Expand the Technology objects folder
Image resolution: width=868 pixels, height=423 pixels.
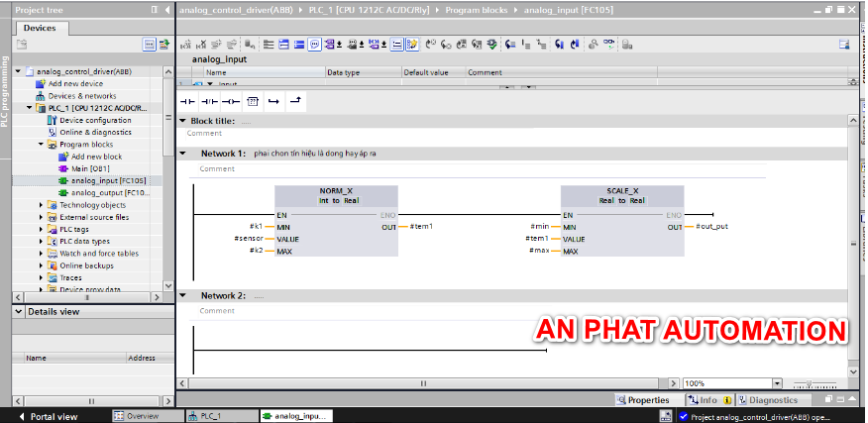[x=42, y=205]
